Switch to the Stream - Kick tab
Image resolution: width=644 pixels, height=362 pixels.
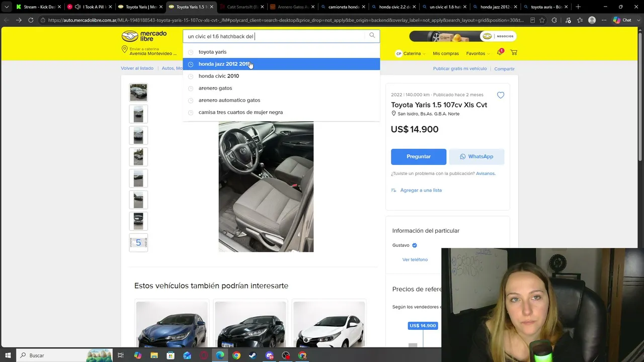[x=39, y=7]
